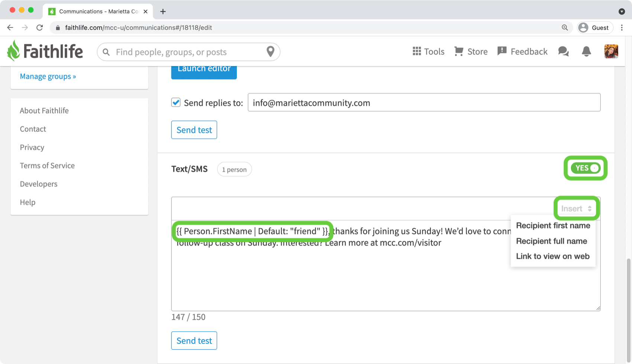Focus the Find people, groups, or posts field
The width and height of the screenshot is (632, 364).
pos(188,52)
